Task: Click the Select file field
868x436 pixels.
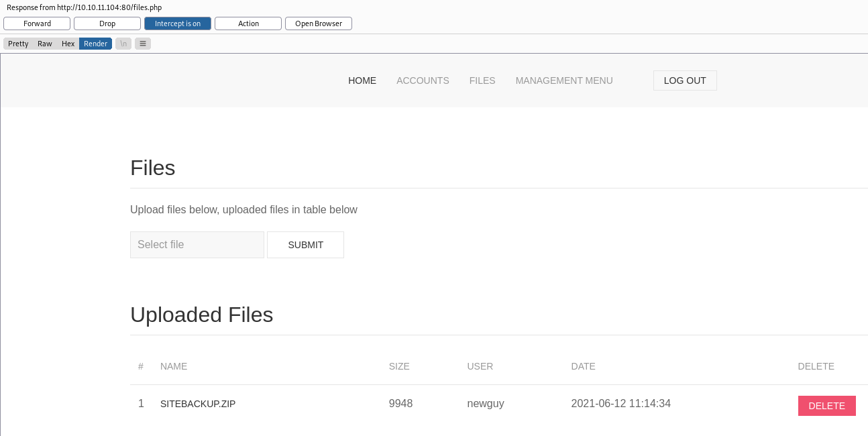Action: click(197, 245)
